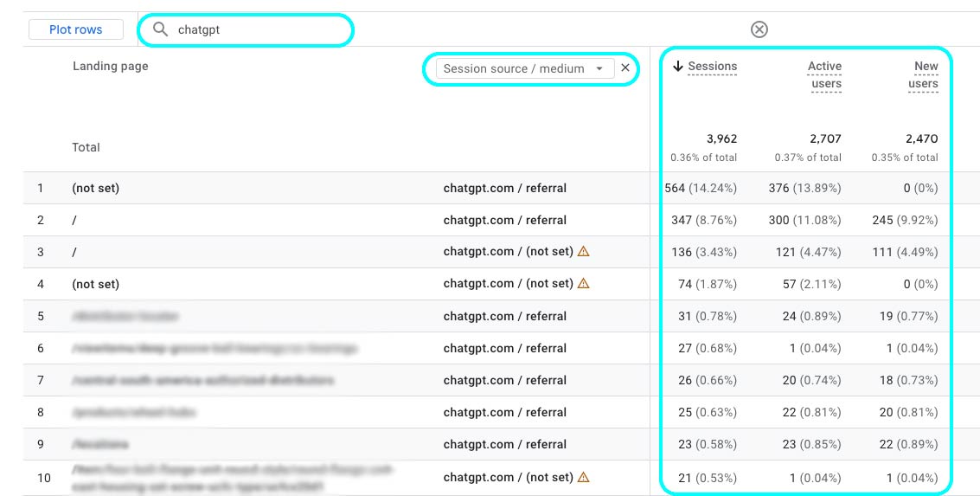The width and height of the screenshot is (980, 496).
Task: Sort by the Active users column
Action: pyautogui.click(x=824, y=75)
